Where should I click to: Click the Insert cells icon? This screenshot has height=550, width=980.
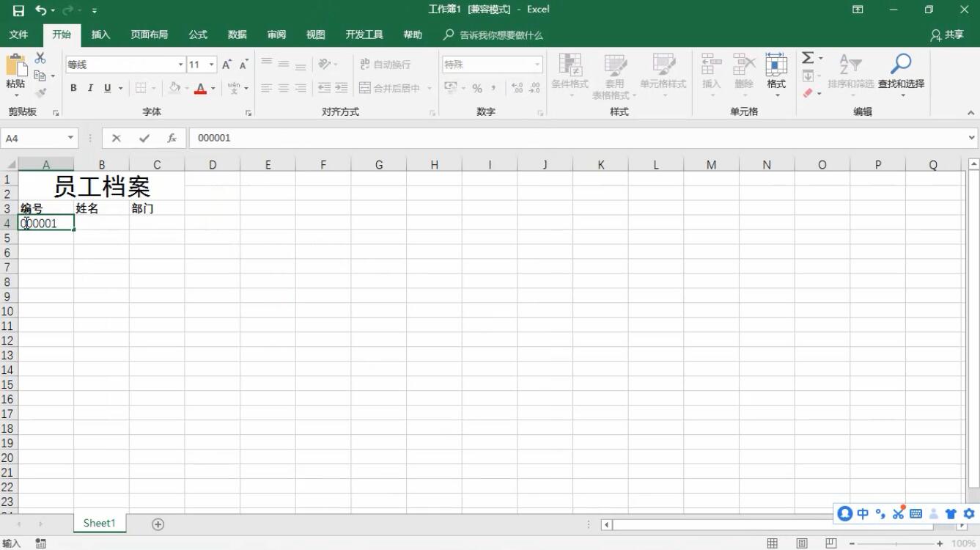[711, 65]
